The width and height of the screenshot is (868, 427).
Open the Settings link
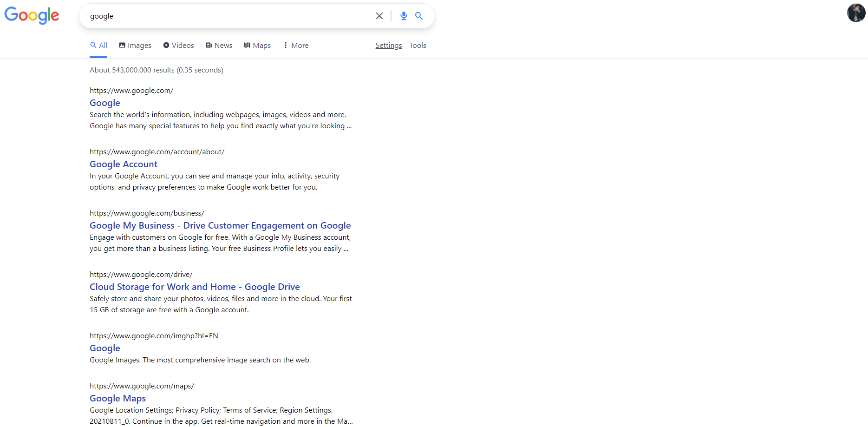[x=389, y=45]
